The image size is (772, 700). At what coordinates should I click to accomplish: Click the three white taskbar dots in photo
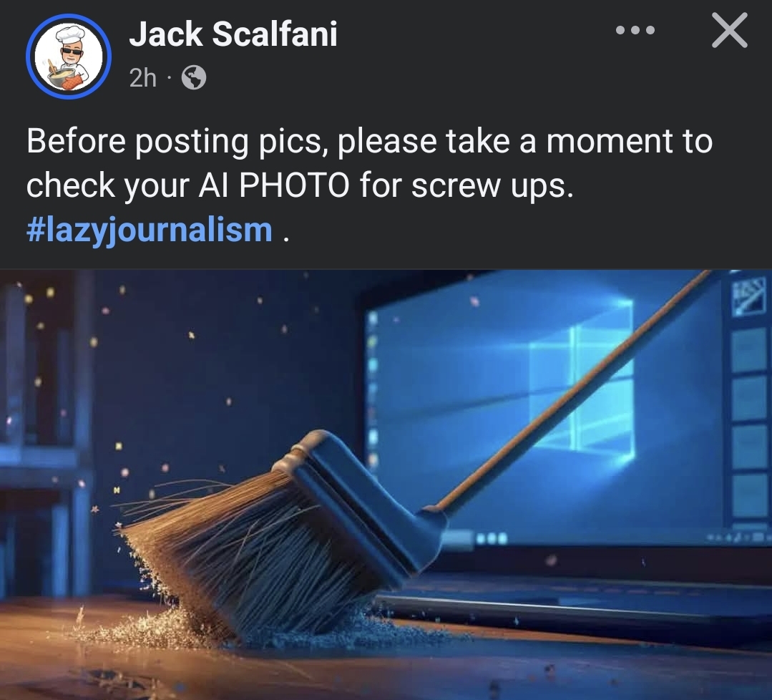492,539
